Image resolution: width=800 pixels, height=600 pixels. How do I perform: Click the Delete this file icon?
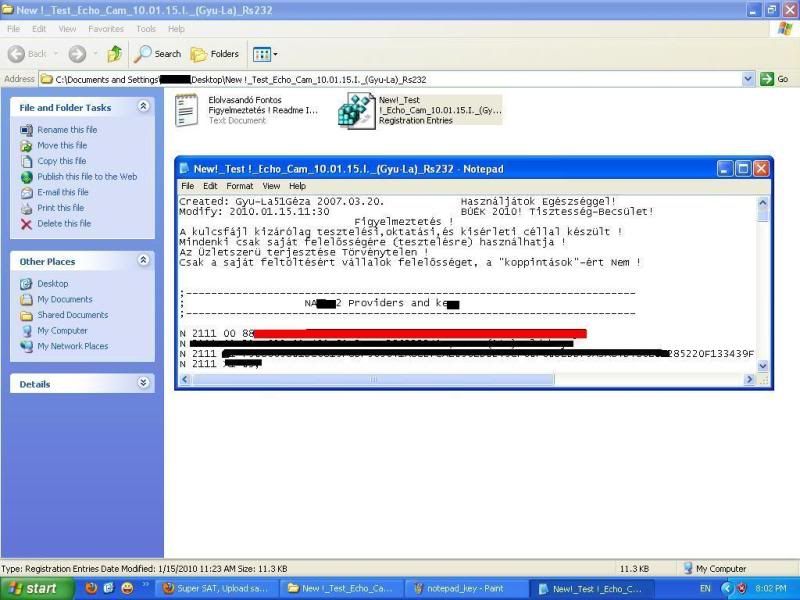(x=27, y=224)
